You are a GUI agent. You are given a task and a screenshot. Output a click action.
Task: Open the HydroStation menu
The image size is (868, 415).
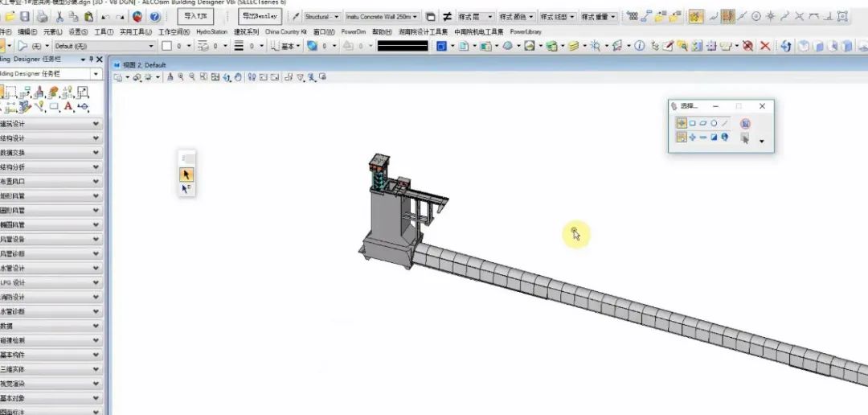(211, 32)
